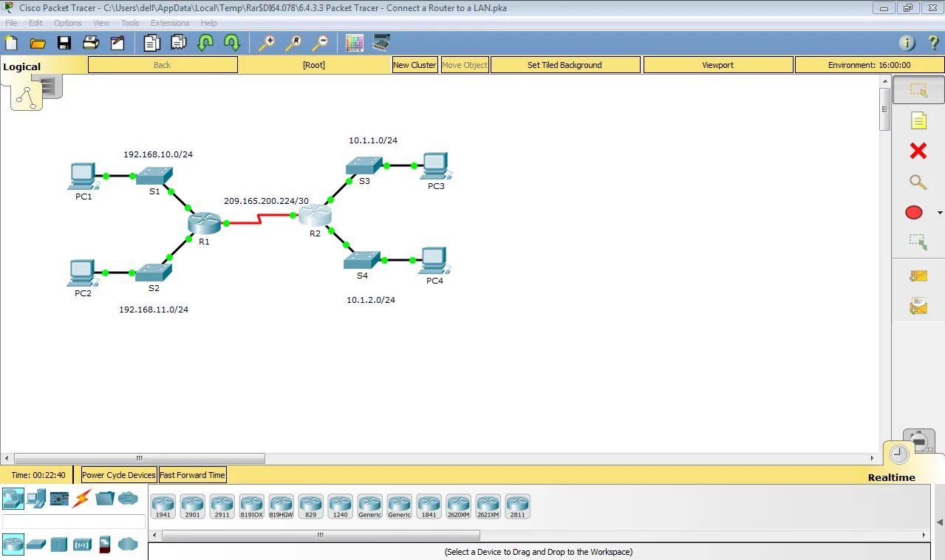Click the workspace horizontal scrollbar

140,458
